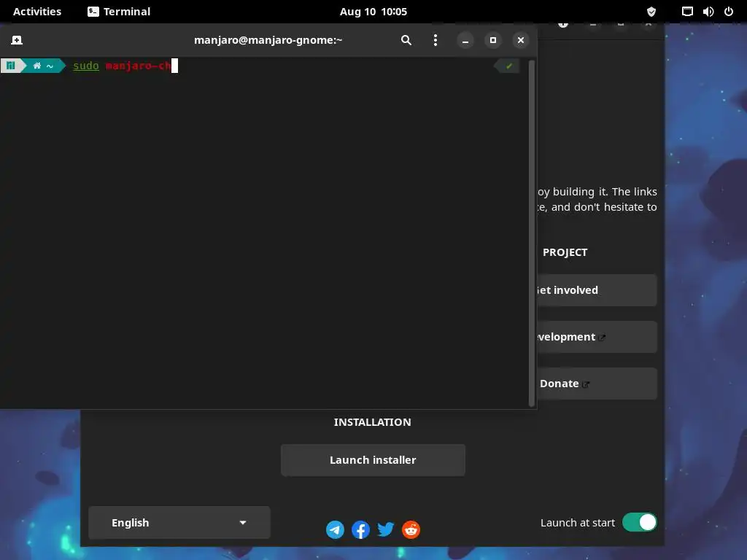The width and height of the screenshot is (747, 560).
Task: Open the Terminal app menu
Action: 119,12
